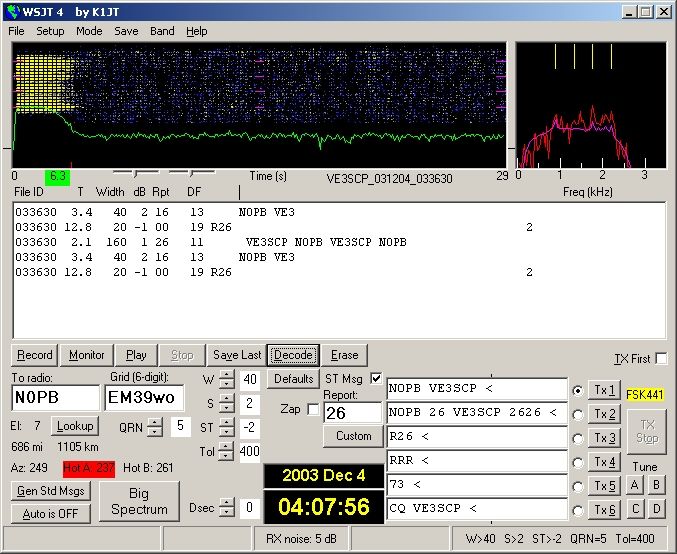
Task: Click the frequency spectrum plot
Action: click(x=591, y=105)
